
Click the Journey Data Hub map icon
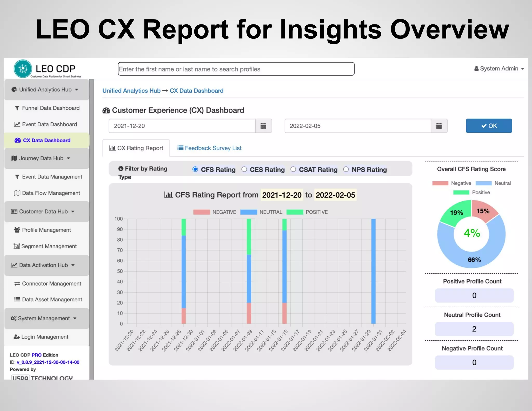[14, 158]
